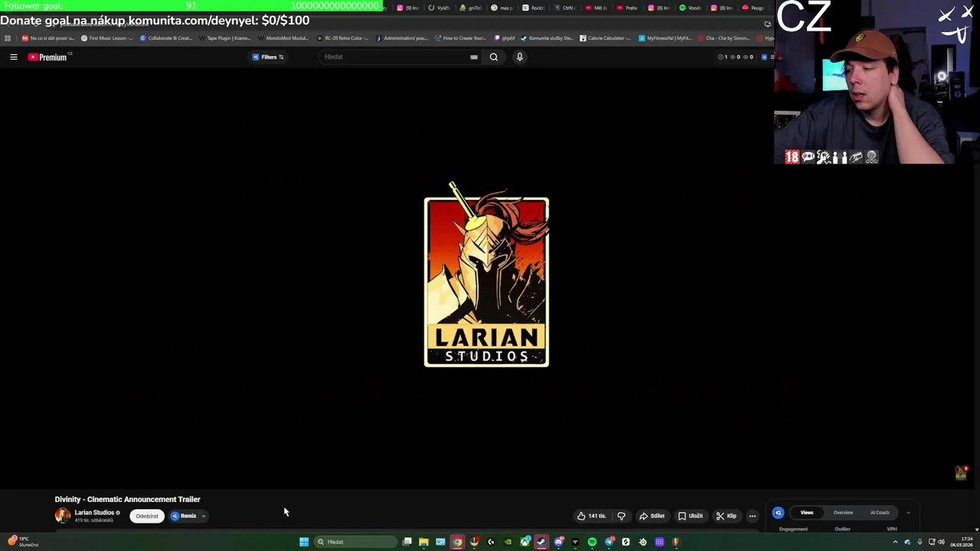Screen dimensions: 980x551
Task: Click the blue extension logo beside Views
Action: click(x=778, y=513)
